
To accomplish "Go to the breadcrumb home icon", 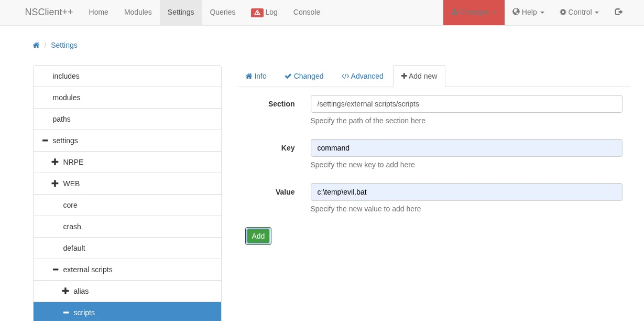I will [x=36, y=45].
